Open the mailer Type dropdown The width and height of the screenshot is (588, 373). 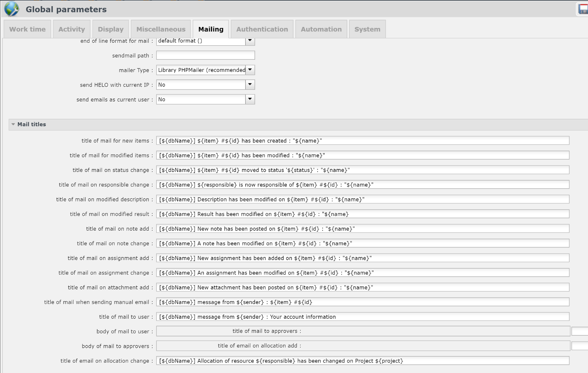250,70
